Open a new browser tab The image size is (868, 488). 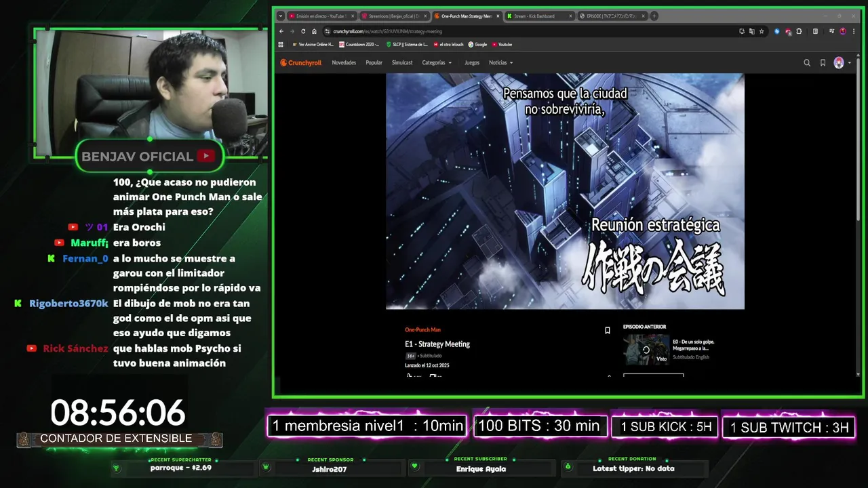click(654, 16)
